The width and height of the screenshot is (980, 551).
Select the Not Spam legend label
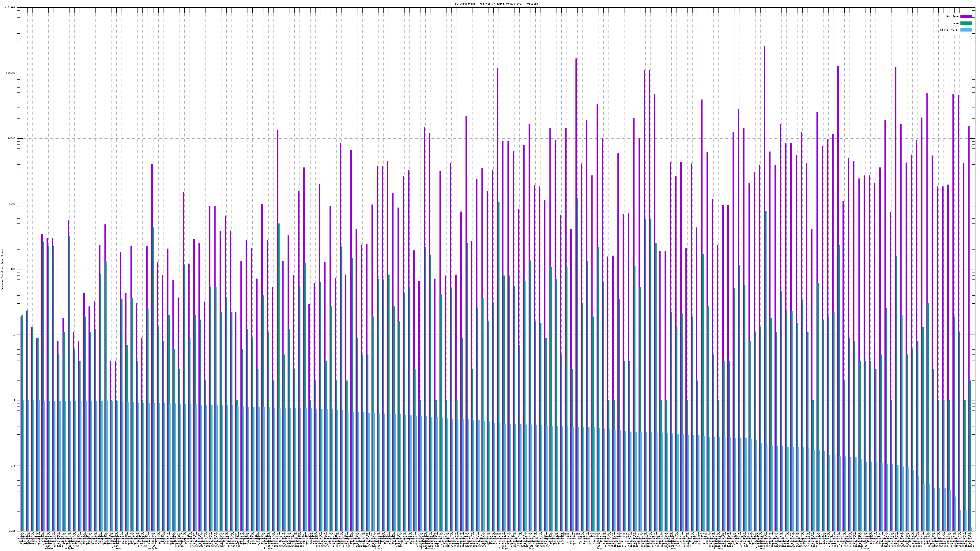point(953,16)
